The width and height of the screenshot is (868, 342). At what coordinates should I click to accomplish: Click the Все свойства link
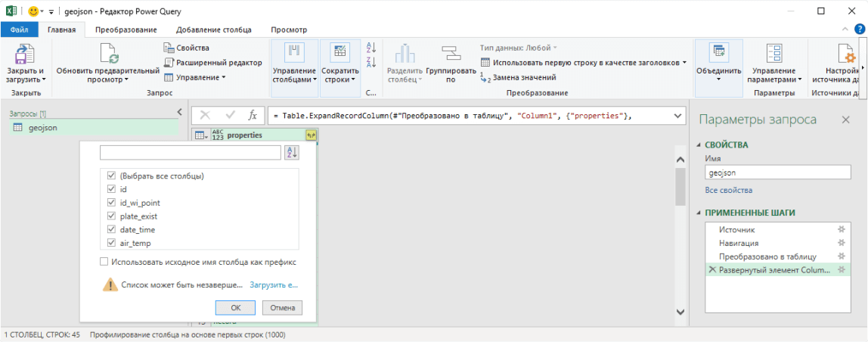(728, 190)
